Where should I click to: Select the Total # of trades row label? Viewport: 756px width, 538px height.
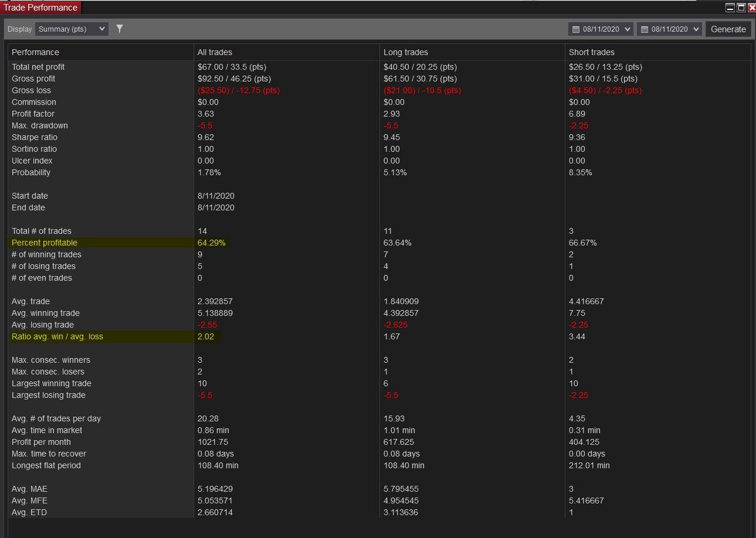click(x=42, y=231)
